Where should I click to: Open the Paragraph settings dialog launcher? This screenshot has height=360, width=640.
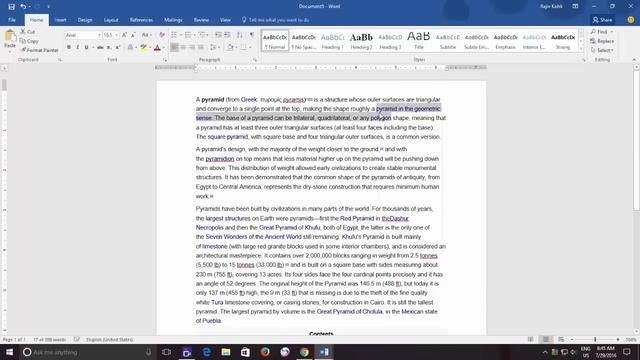coord(255,60)
